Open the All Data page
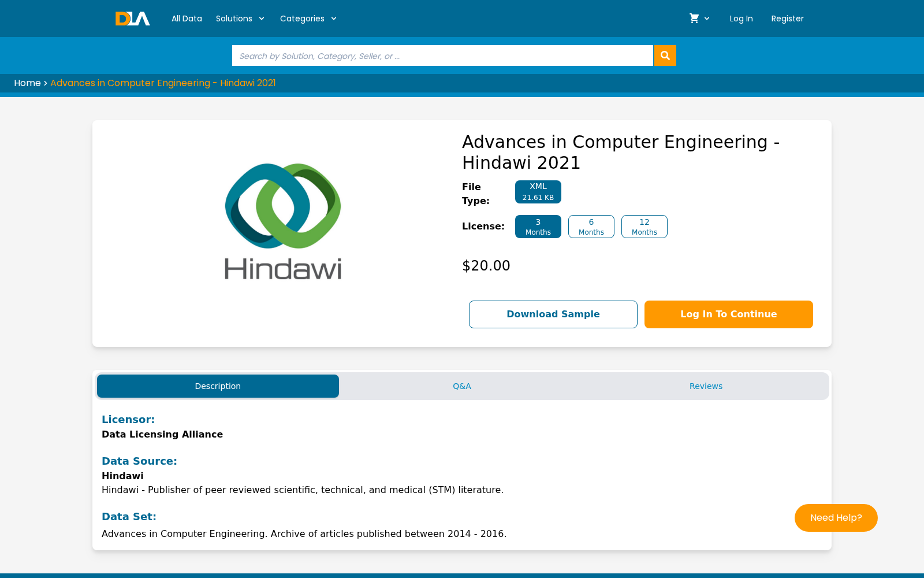This screenshot has width=924, height=578. tap(187, 18)
